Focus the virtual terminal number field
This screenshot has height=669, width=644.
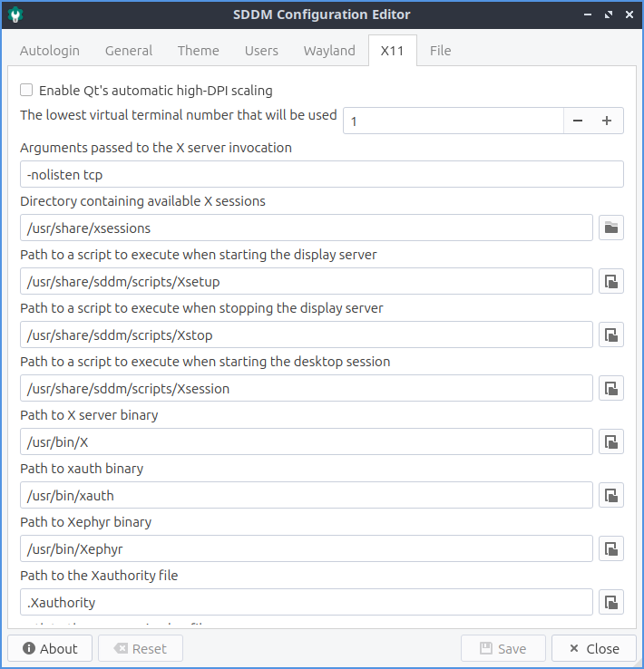[452, 121]
